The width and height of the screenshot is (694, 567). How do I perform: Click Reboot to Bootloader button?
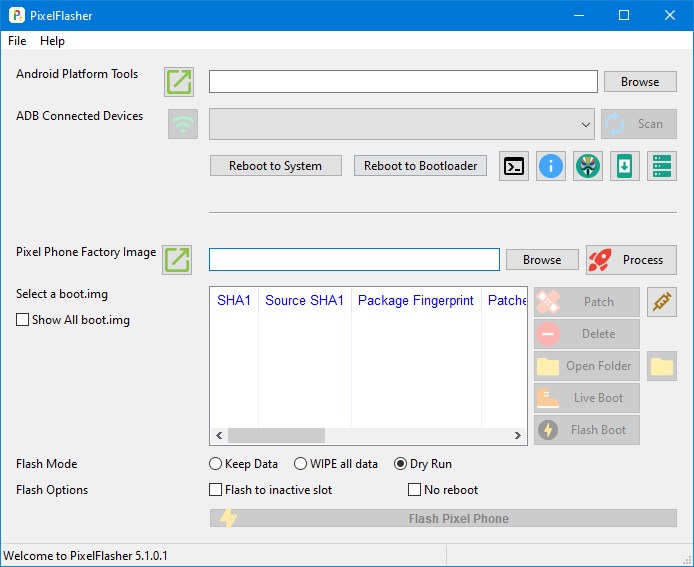click(420, 166)
